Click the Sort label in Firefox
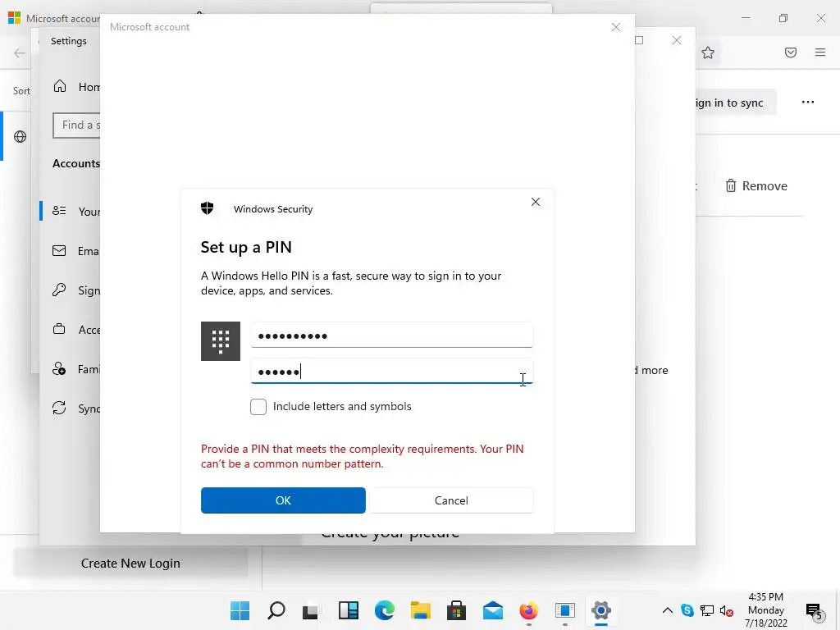The image size is (840, 630). 21,90
